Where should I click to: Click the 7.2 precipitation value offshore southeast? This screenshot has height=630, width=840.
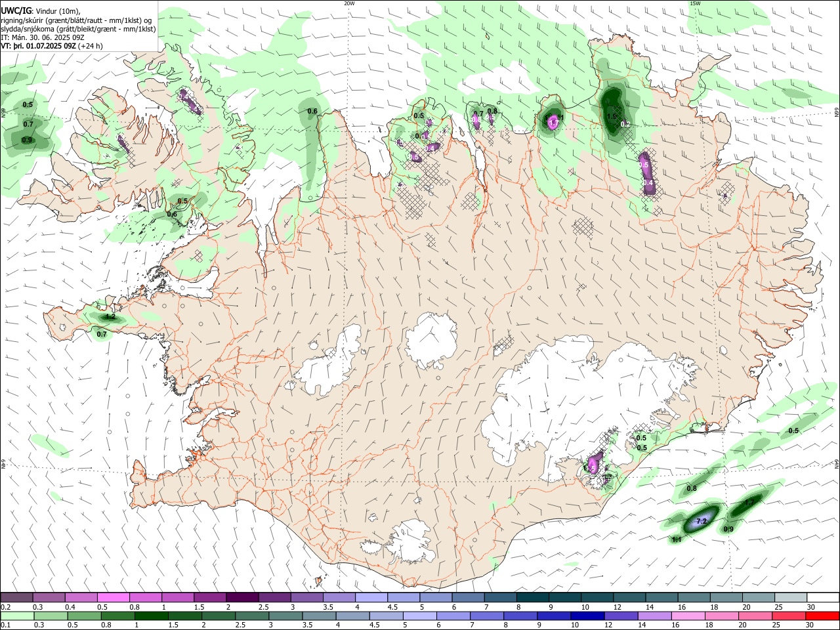click(x=702, y=521)
